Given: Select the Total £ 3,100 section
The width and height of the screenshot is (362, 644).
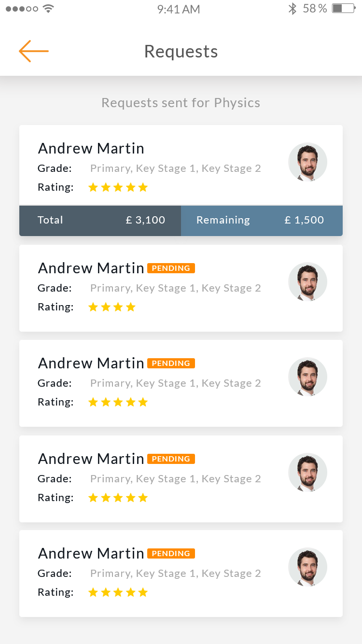Looking at the screenshot, I should point(100,220).
